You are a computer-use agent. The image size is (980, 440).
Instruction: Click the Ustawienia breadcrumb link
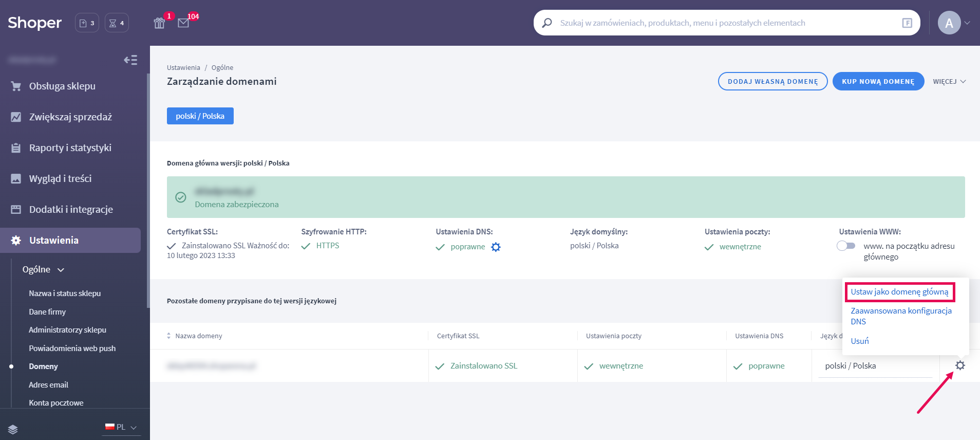click(183, 67)
